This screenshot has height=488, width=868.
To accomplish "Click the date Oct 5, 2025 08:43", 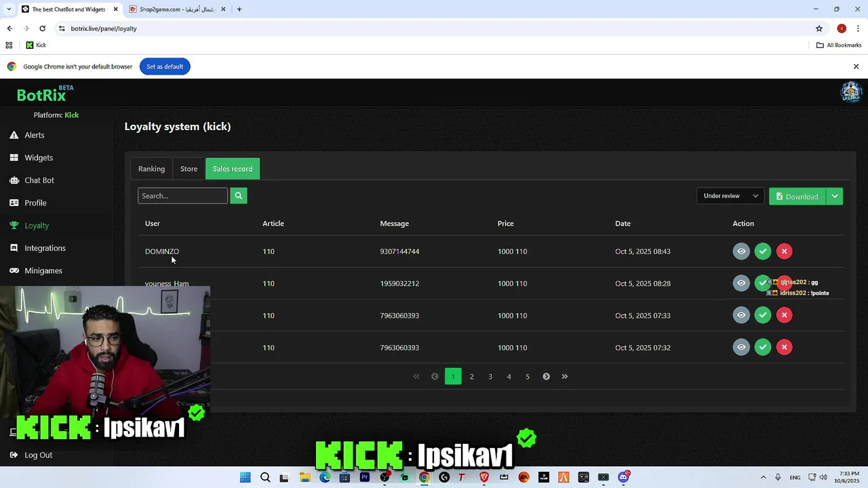I will click(x=643, y=251).
